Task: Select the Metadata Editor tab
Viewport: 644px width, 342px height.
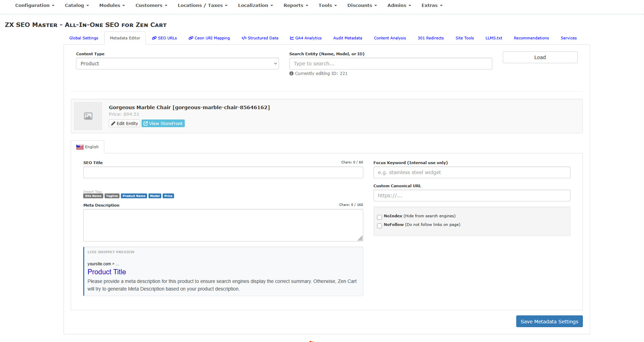Action: [125, 38]
